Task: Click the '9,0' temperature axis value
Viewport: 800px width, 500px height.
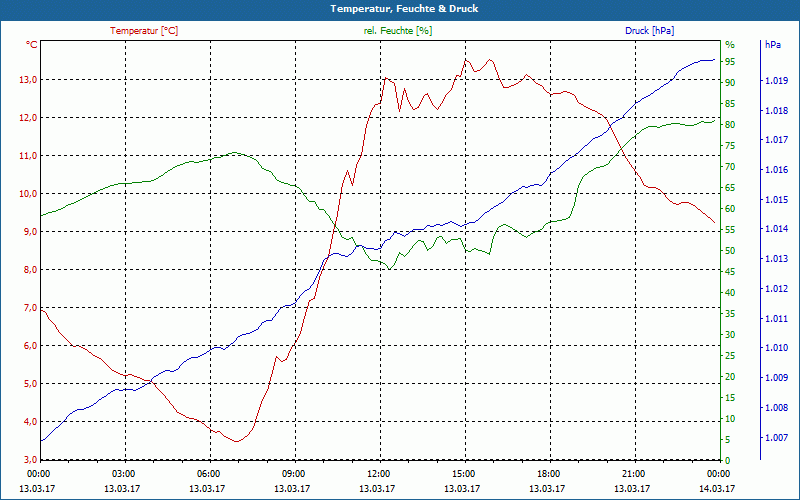Action: pyautogui.click(x=31, y=232)
